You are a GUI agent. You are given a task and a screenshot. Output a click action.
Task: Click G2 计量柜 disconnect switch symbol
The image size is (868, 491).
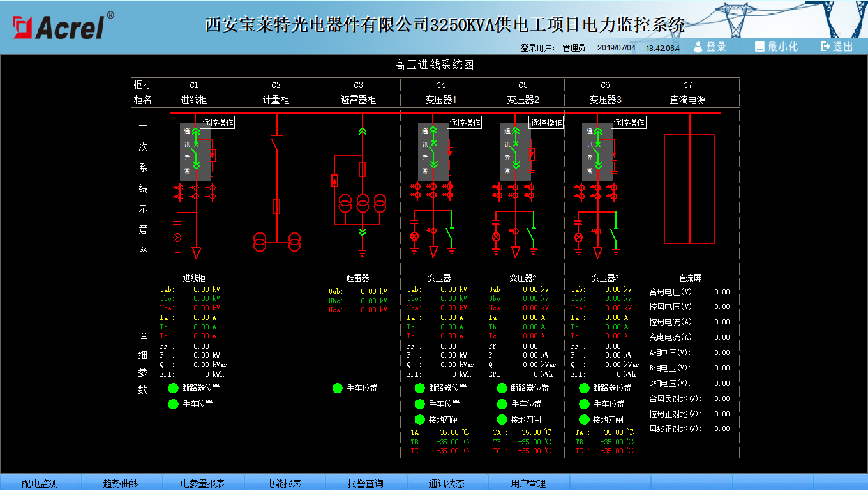tap(276, 143)
